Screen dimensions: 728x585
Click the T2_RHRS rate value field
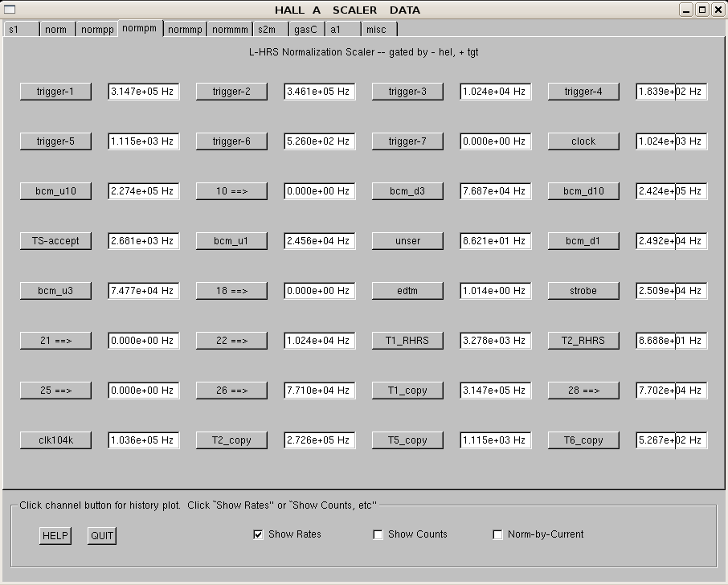click(x=672, y=341)
